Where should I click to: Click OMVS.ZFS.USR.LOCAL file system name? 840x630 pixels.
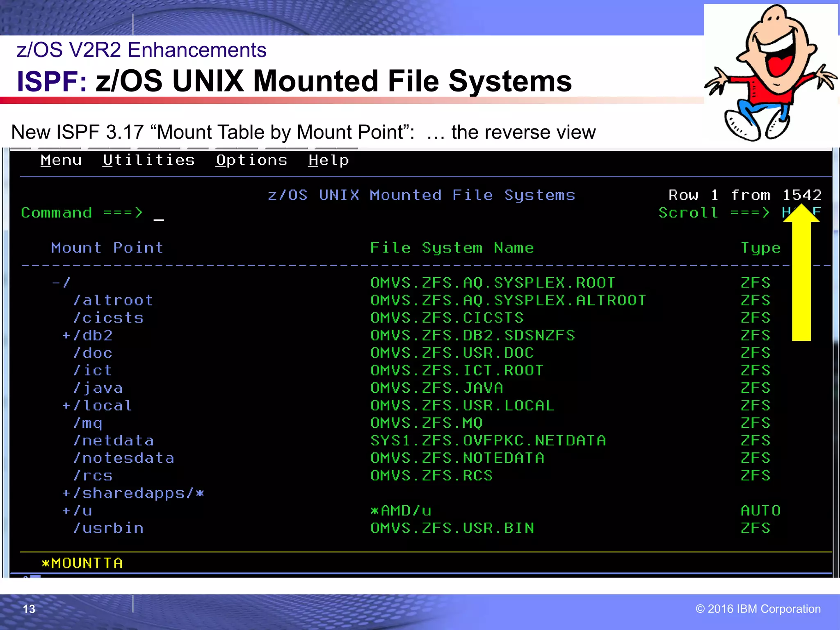[462, 406]
